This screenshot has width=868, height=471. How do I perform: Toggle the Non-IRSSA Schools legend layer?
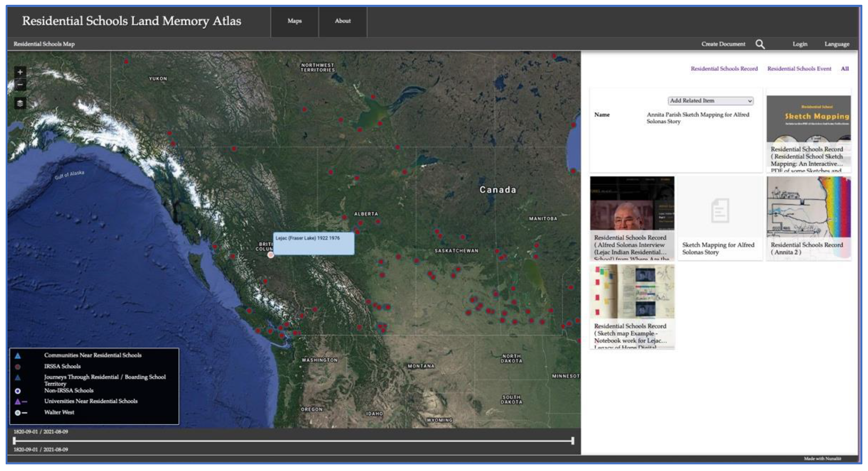(18, 391)
